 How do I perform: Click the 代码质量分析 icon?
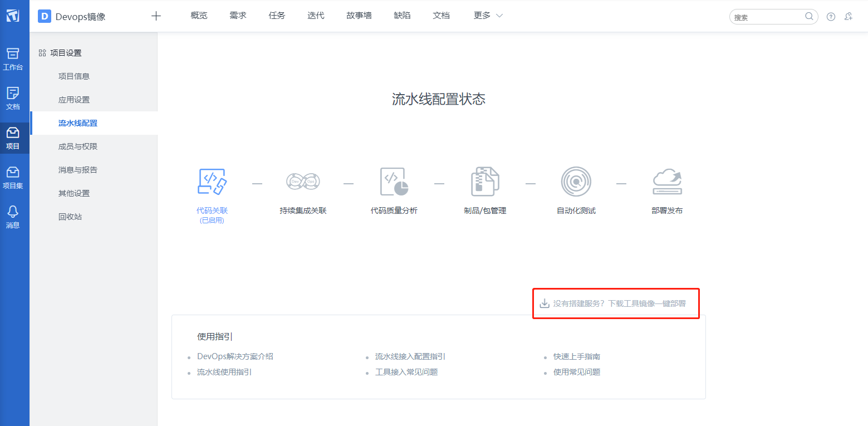click(394, 182)
